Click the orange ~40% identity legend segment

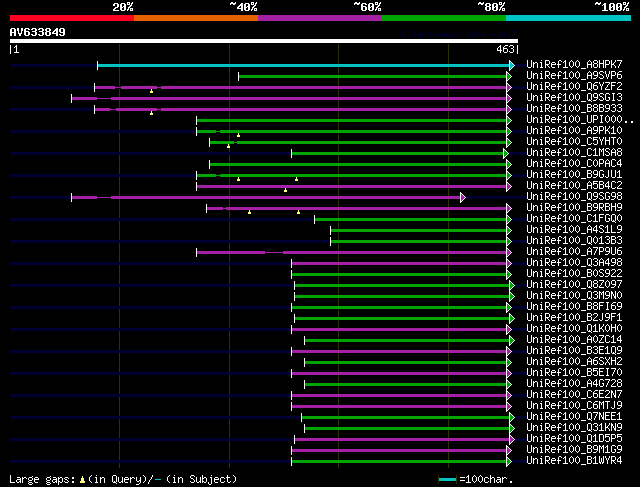point(196,18)
